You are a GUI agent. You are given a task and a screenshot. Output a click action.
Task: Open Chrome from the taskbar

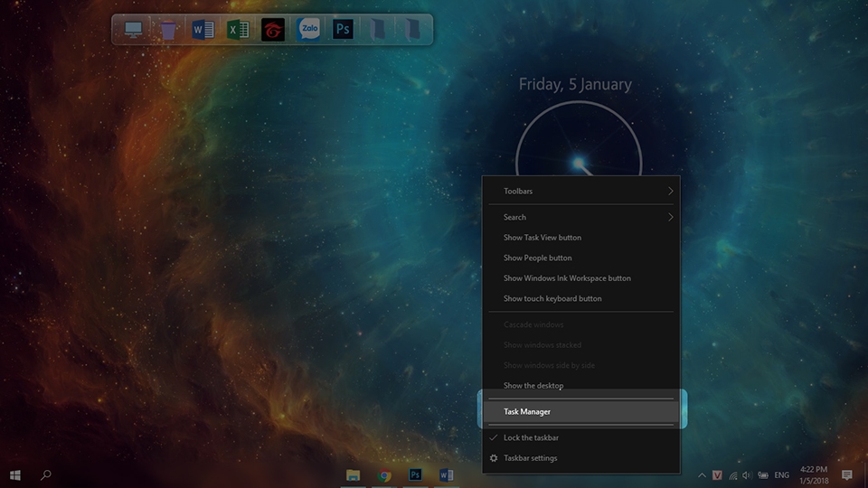[384, 475]
